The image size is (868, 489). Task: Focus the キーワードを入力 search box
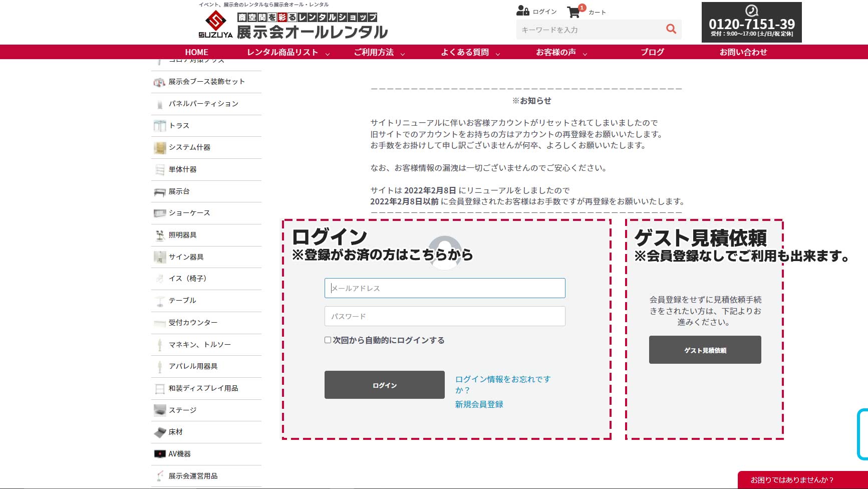589,30
